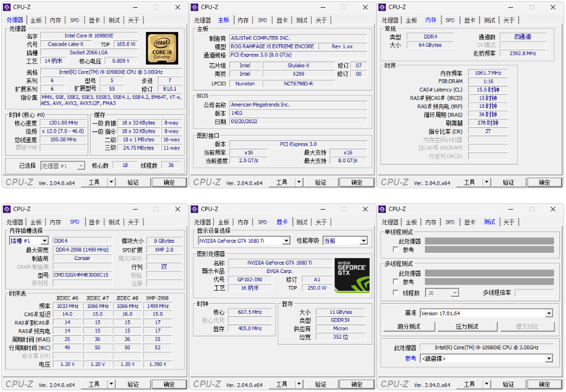The width and height of the screenshot is (566, 392).
Task: Click CPU-Z title icon in the 测试 window
Action: (382, 209)
